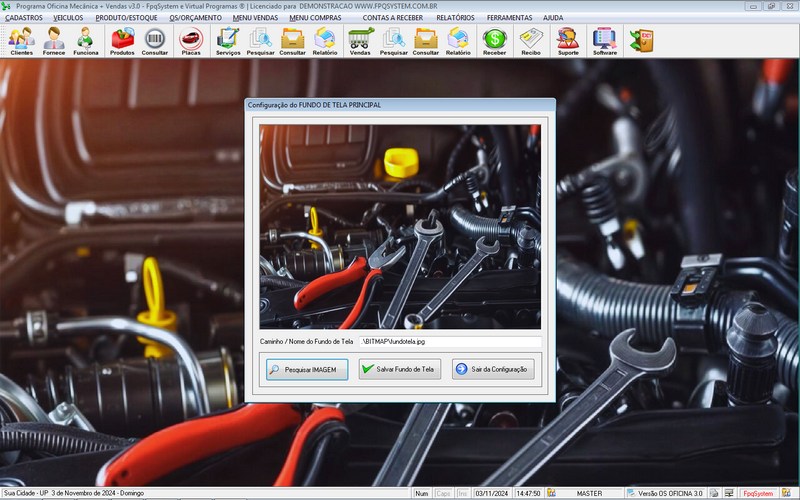Open the FERRAMENTAS menu
800x500 pixels.
point(510,18)
